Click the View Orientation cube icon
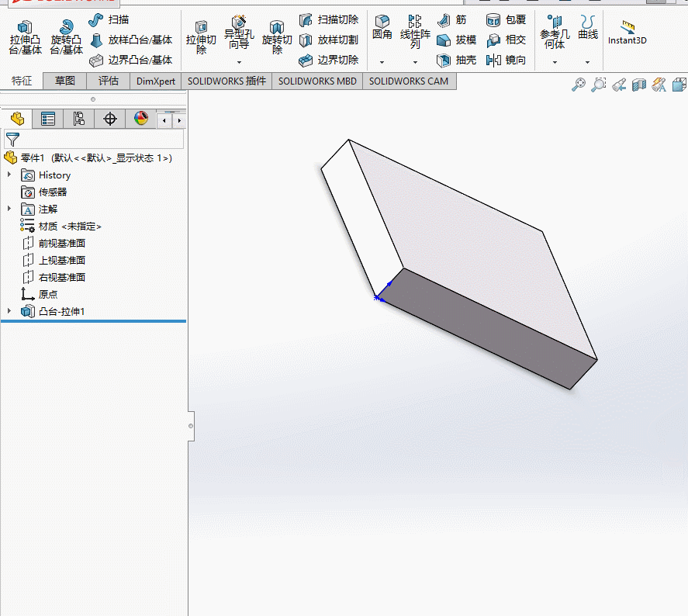 [679, 85]
